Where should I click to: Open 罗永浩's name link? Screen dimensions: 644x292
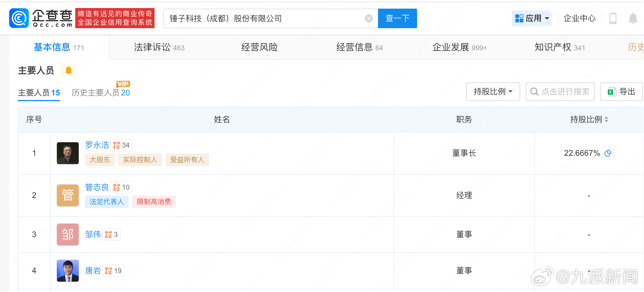point(97,145)
